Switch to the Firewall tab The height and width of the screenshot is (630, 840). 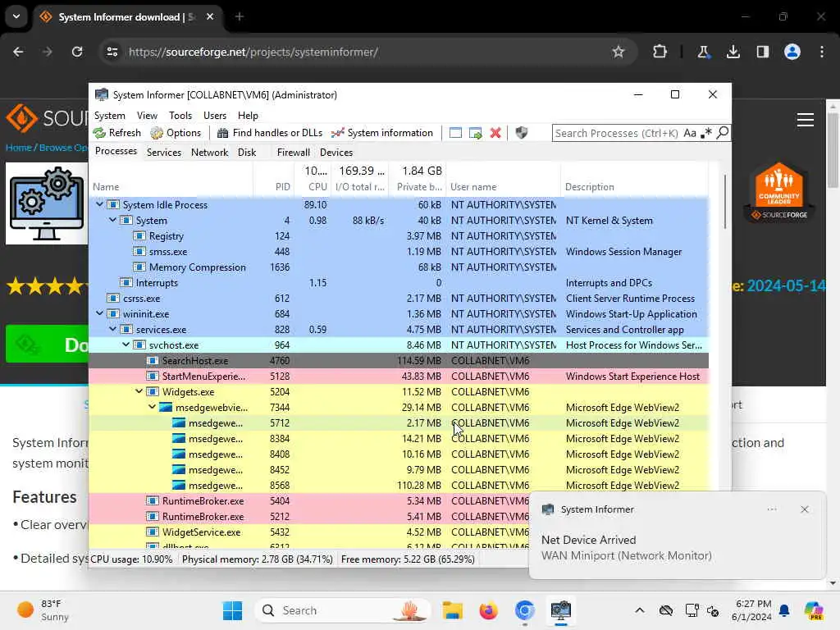pos(293,152)
